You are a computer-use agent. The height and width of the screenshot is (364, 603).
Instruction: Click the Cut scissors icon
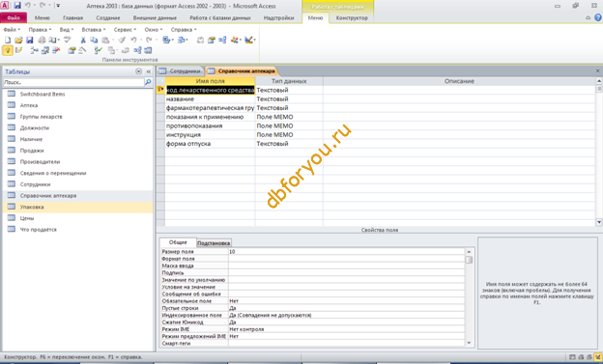[83, 40]
